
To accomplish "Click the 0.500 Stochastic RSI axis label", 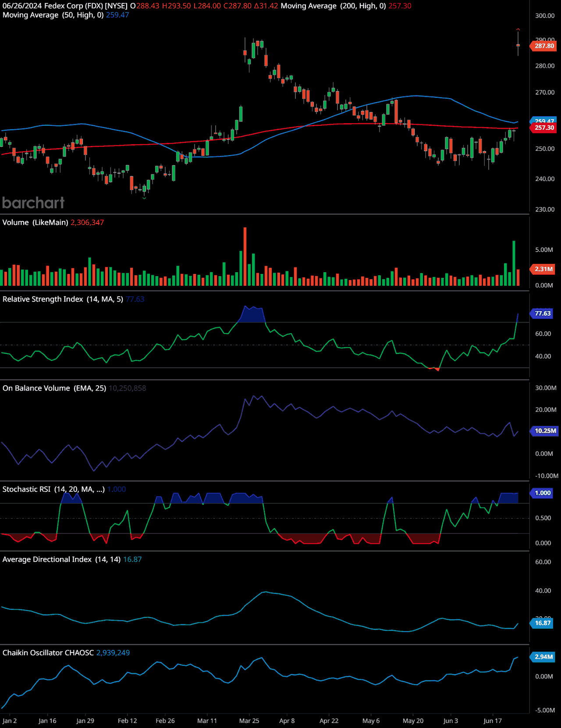I will (543, 518).
